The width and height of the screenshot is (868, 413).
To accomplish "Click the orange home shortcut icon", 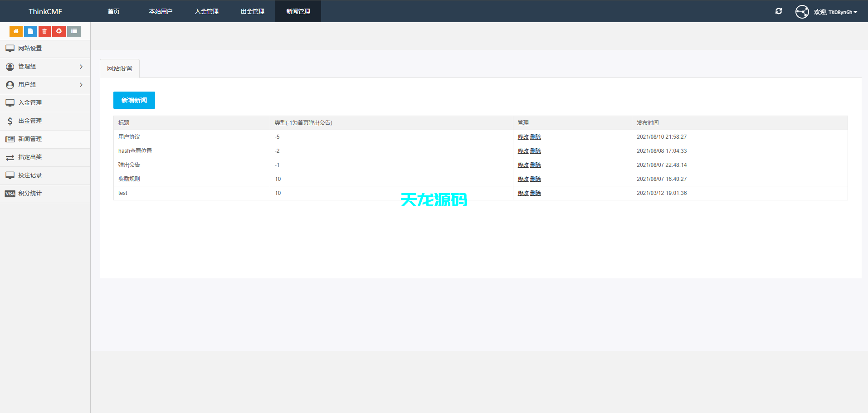I will [x=16, y=31].
